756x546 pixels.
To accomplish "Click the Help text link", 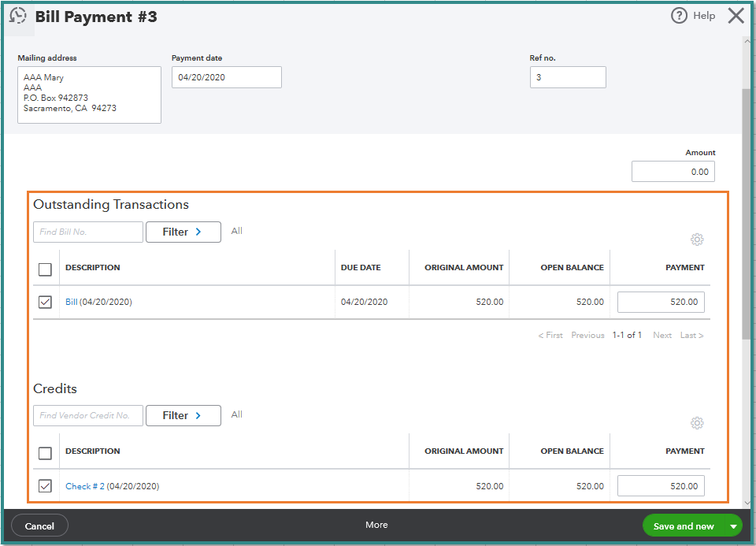I will tap(704, 16).
